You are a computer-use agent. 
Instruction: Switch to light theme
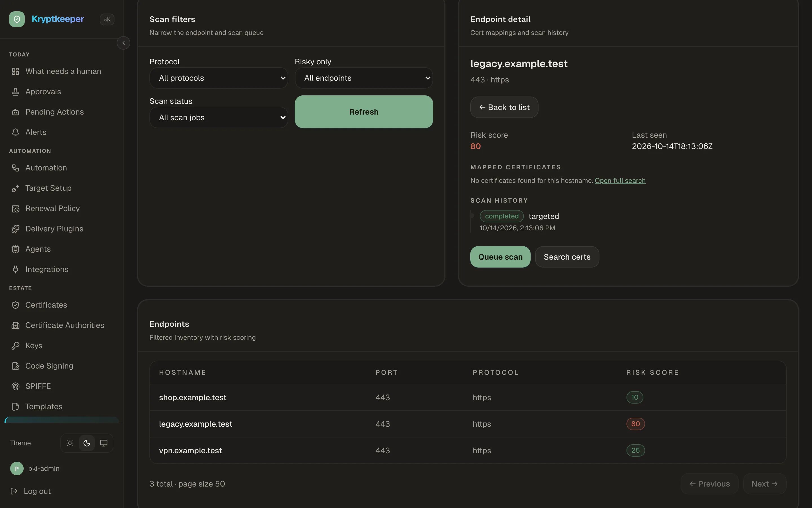click(70, 443)
